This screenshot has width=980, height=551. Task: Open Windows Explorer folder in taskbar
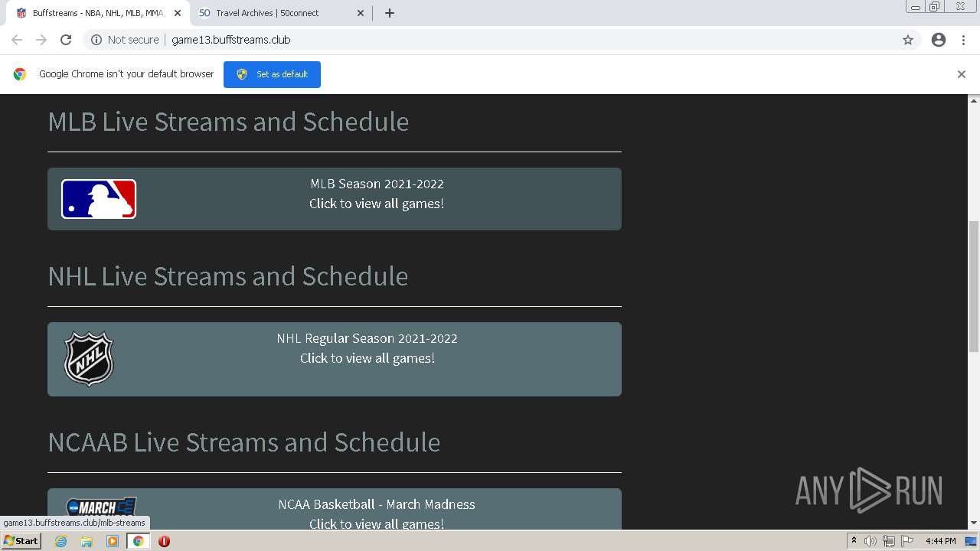pos(87,541)
